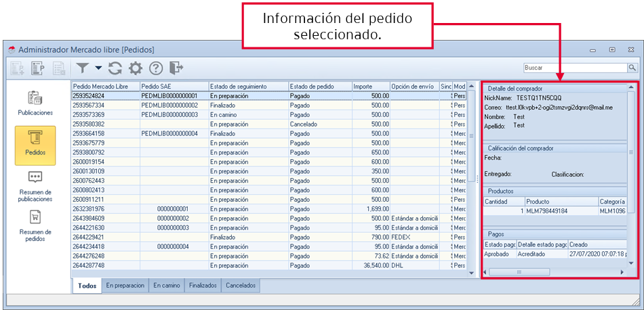Open the filter dropdown arrow

point(98,68)
